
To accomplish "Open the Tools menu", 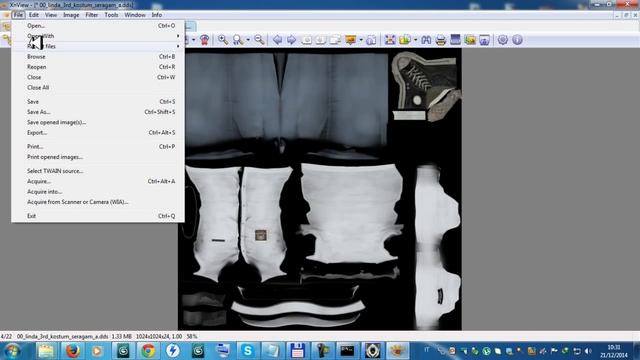I will tap(111, 15).
